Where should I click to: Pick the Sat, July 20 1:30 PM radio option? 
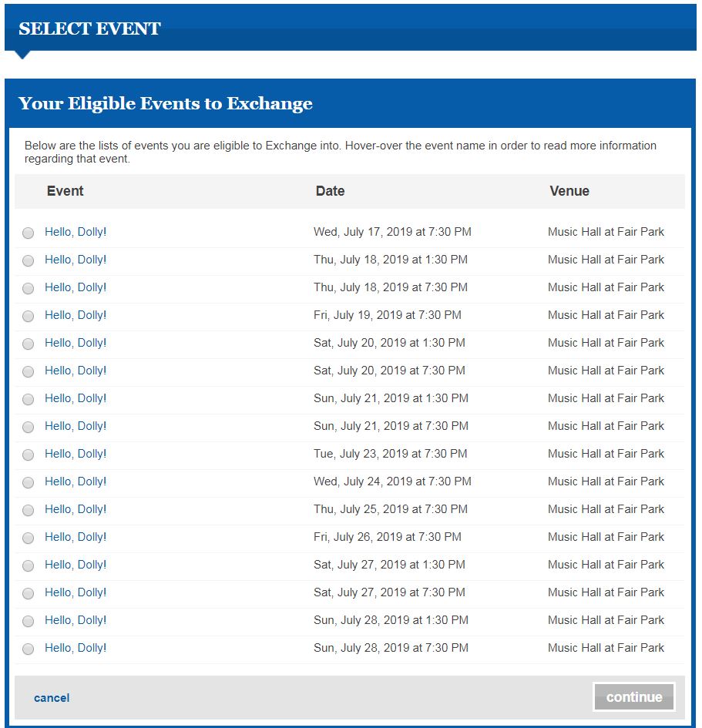click(29, 344)
